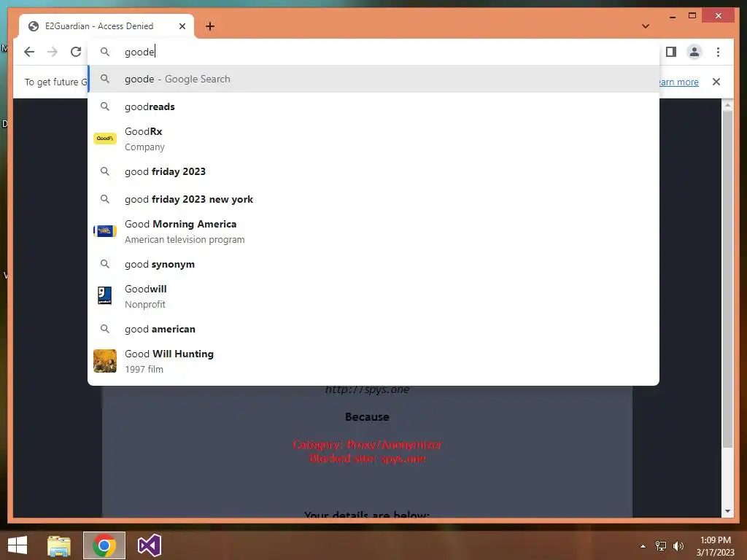Expand the tab search chevron
This screenshot has height=560, width=747.
[x=646, y=27]
